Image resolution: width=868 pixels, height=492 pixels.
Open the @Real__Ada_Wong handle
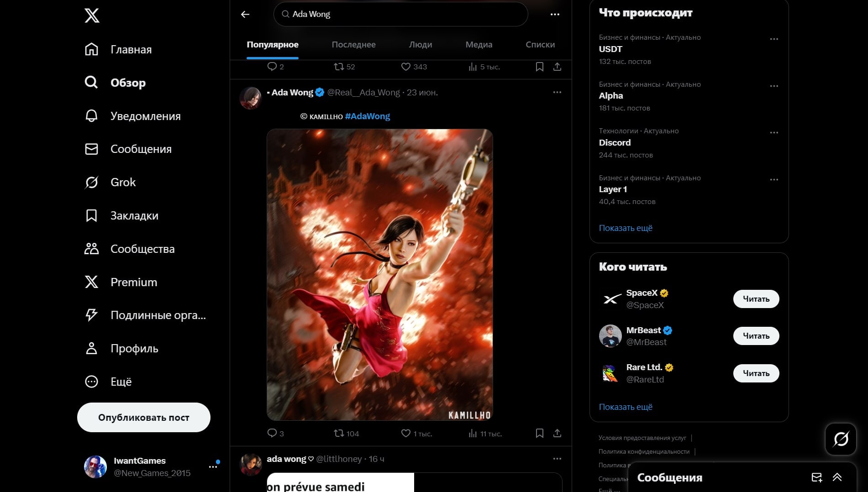coord(363,93)
